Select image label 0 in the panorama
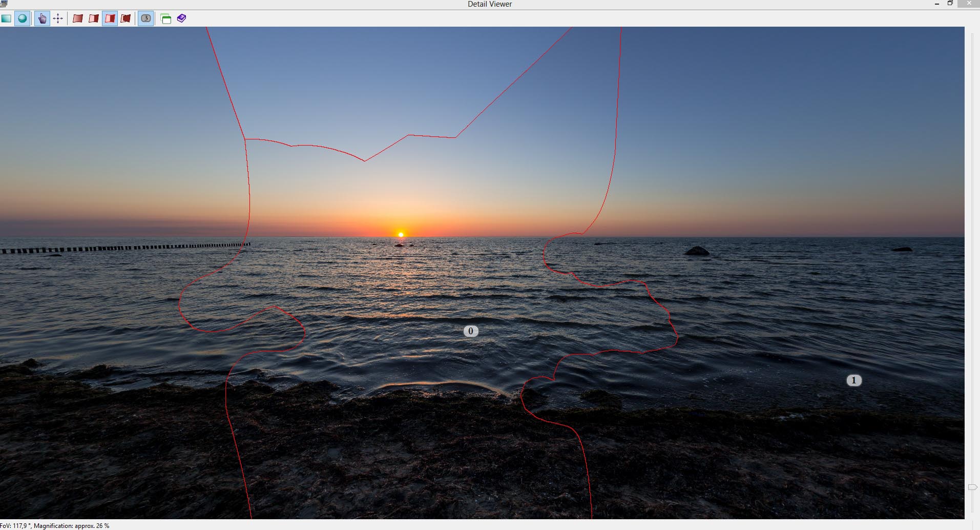Image resolution: width=980 pixels, height=530 pixels. (471, 331)
